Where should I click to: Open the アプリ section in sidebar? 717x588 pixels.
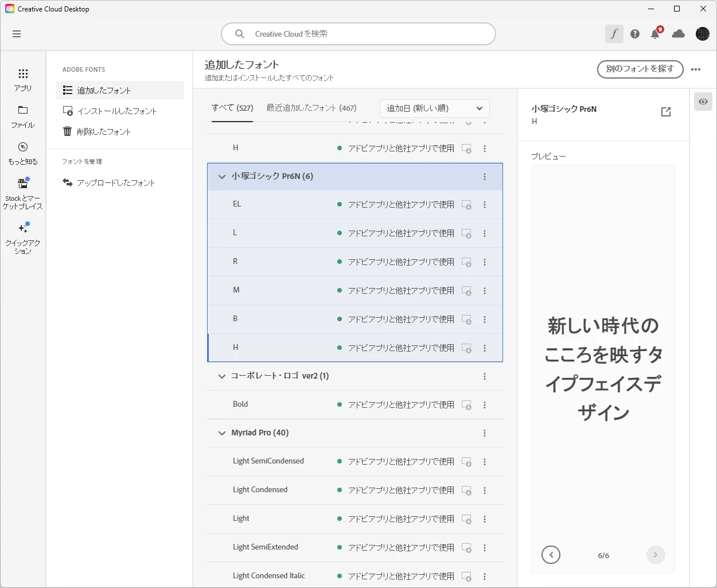click(23, 80)
